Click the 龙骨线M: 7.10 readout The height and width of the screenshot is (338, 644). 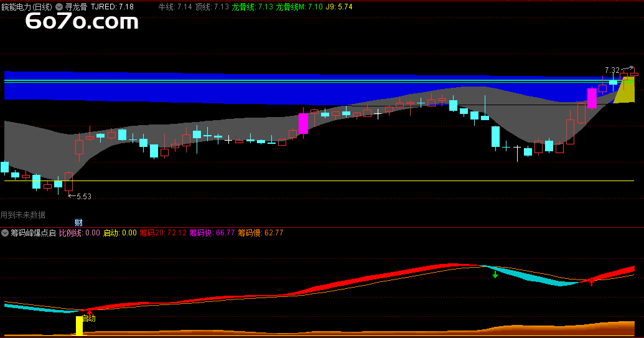[x=299, y=7]
